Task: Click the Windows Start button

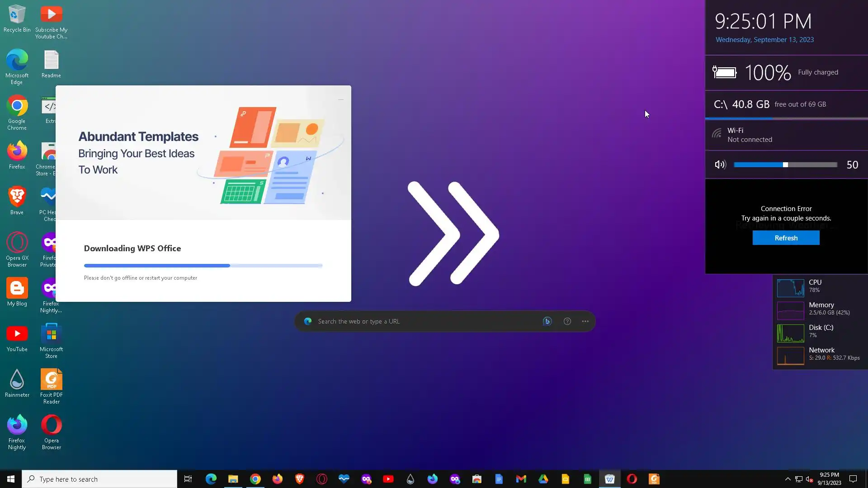Action: (11, 479)
